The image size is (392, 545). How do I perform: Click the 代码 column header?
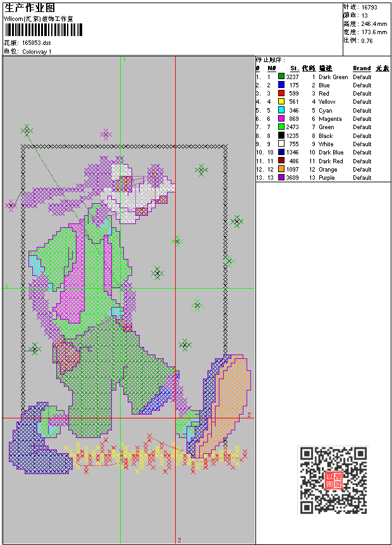coord(309,68)
